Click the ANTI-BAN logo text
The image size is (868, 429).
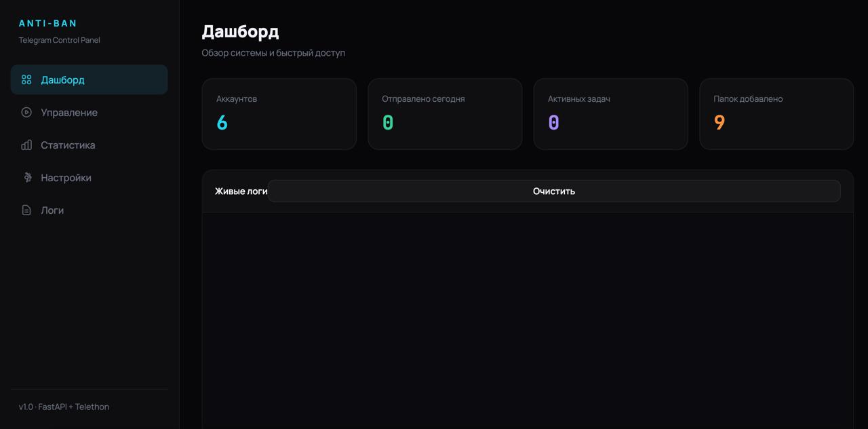click(48, 23)
